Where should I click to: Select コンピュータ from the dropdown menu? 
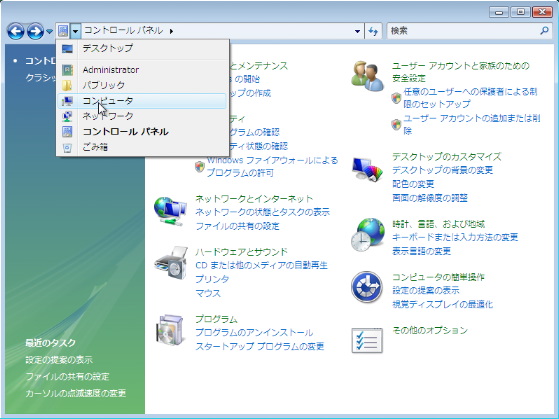(142, 101)
